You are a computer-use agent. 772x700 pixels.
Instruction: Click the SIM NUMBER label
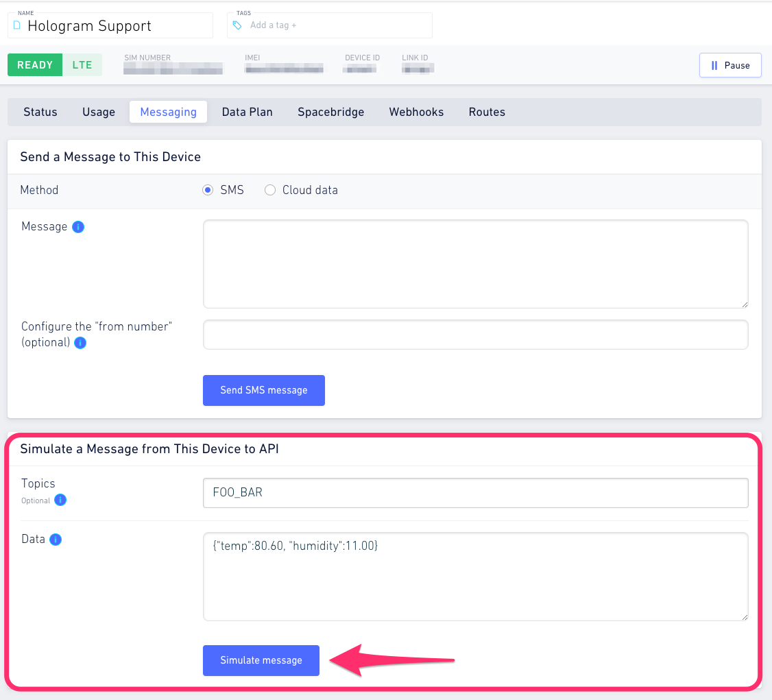tap(147, 58)
